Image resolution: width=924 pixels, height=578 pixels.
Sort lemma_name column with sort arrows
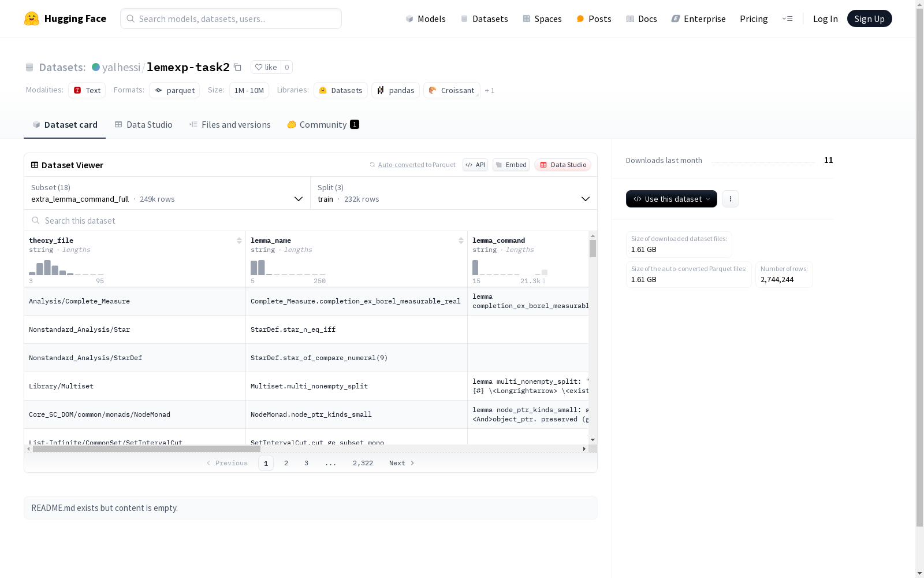[461, 240]
